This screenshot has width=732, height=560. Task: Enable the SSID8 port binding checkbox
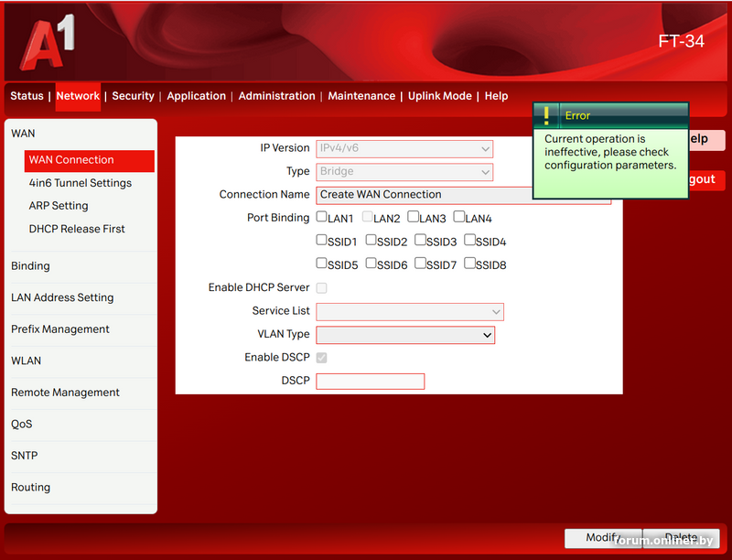[x=470, y=264]
